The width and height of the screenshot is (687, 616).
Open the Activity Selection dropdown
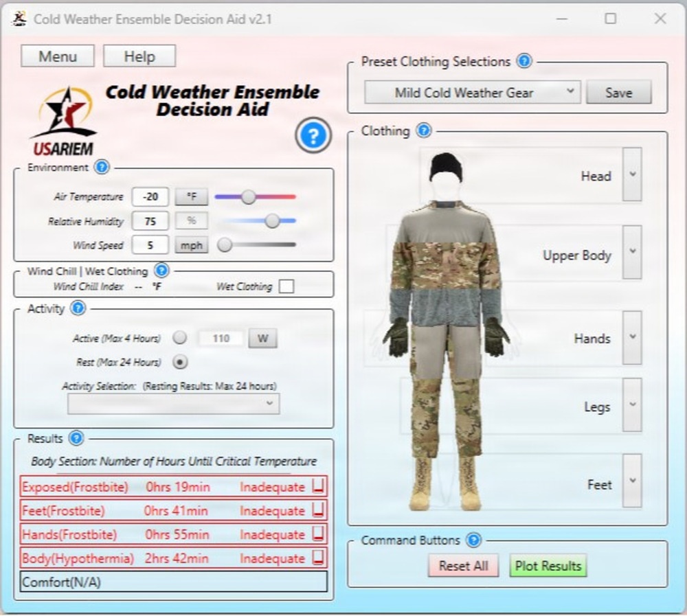173,404
